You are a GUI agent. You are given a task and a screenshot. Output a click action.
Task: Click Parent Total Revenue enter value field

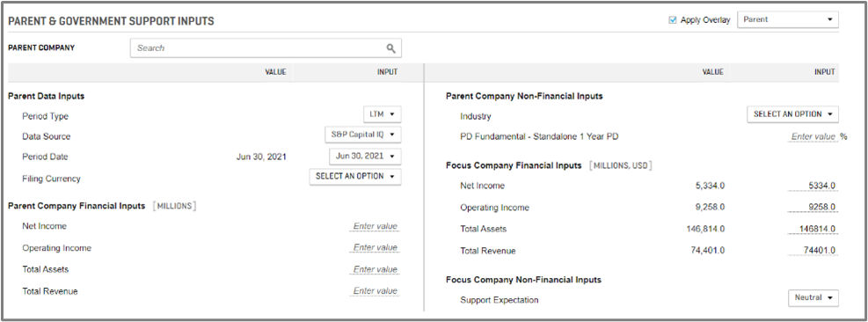click(x=375, y=291)
